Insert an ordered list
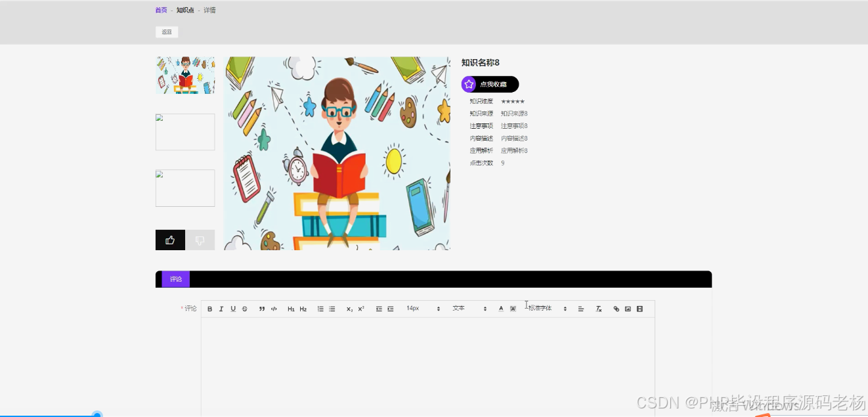Screen dimensions: 868x417 (320, 309)
